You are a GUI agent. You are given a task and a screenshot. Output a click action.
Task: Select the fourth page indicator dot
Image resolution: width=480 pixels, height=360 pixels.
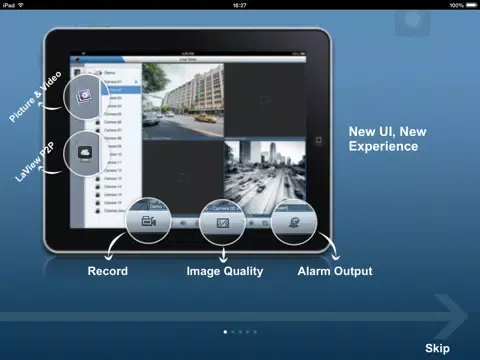pos(248,332)
